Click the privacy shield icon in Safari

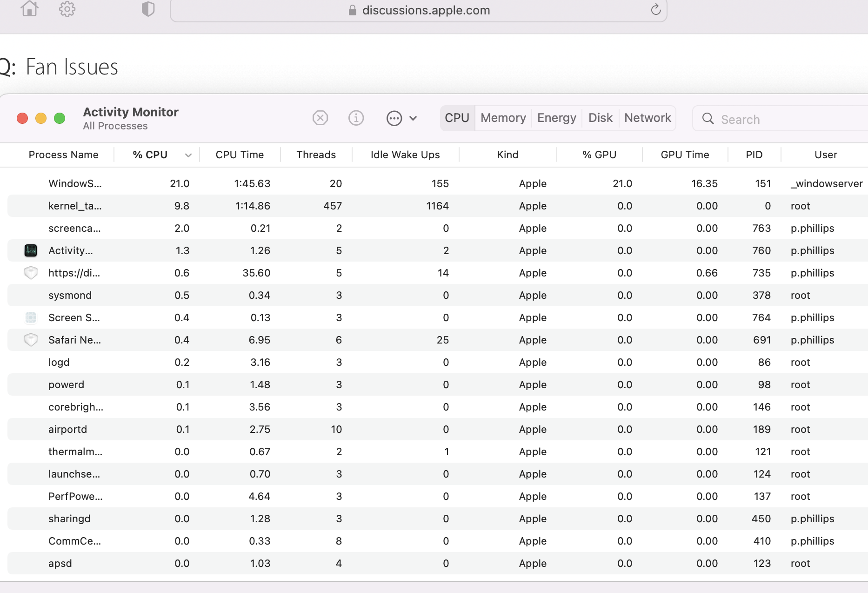click(148, 9)
